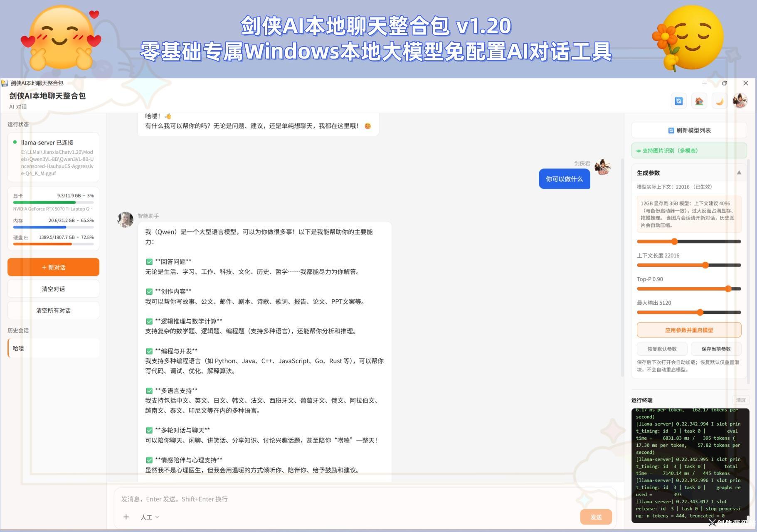The width and height of the screenshot is (757, 532).
Task: Click the 内存 usage bar
Action: point(53,227)
